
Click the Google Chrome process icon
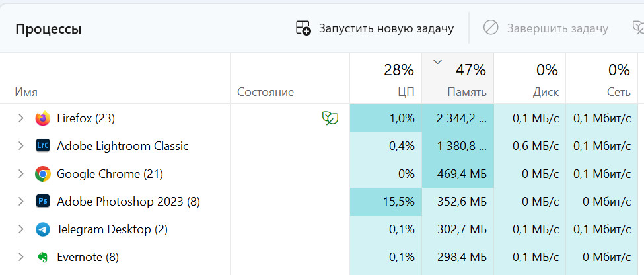[43, 174]
